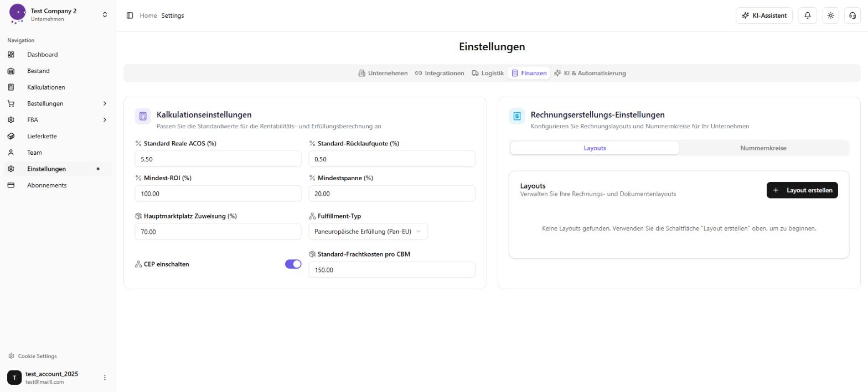The height and width of the screenshot is (392, 868).
Task: Disable the CEP einschalten switch
Action: pos(293,264)
